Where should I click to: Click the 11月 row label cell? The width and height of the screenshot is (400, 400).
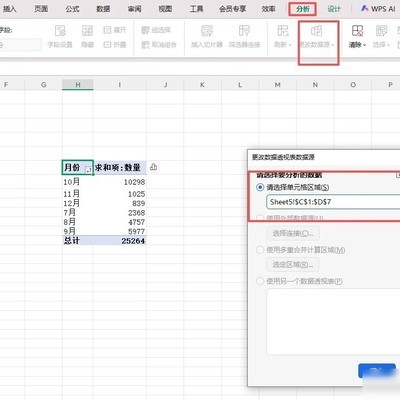coord(78,194)
